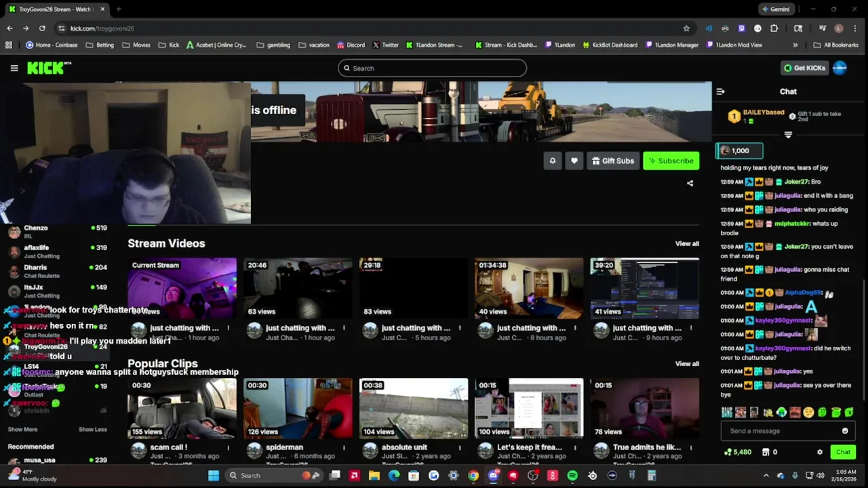Play the 'spiderman' clip thumbnail
The image size is (868, 488).
click(x=298, y=408)
